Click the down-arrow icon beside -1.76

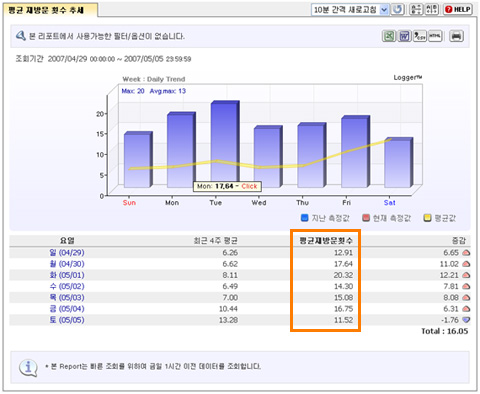(x=466, y=320)
